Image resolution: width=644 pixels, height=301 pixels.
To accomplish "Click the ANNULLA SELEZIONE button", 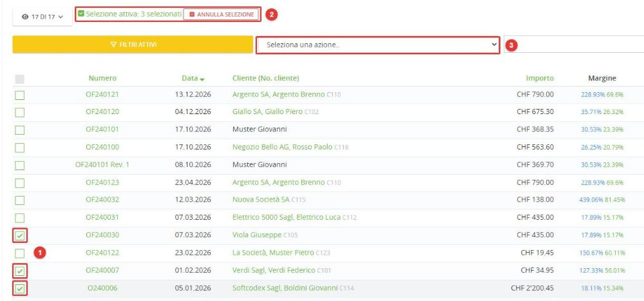I will (x=221, y=14).
